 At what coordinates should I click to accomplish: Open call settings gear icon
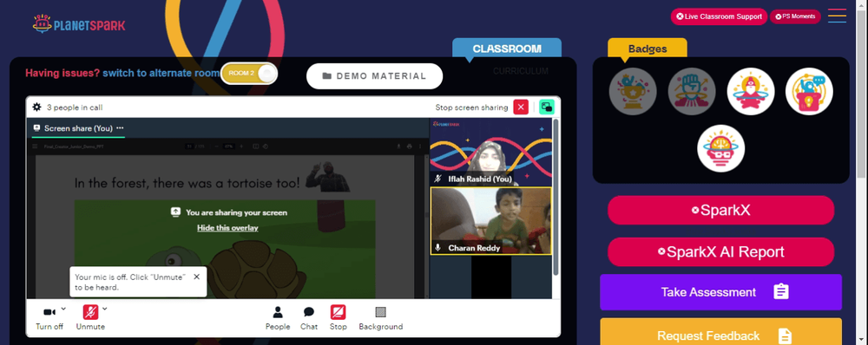(36, 107)
